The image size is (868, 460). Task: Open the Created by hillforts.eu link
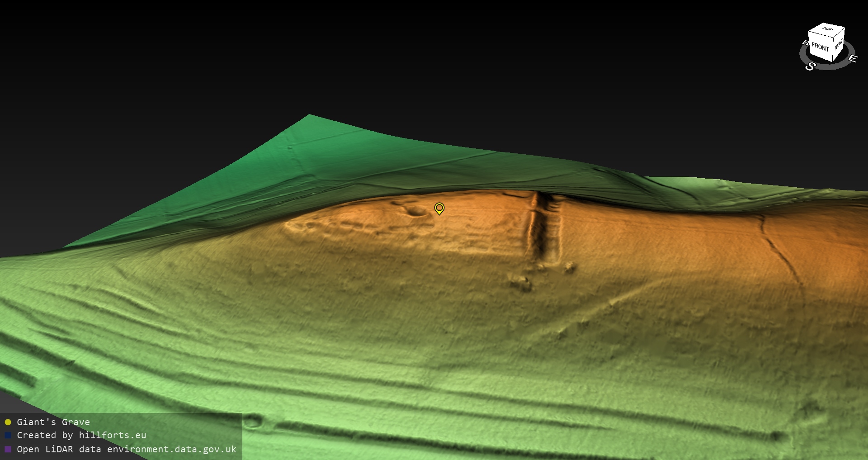click(x=81, y=435)
